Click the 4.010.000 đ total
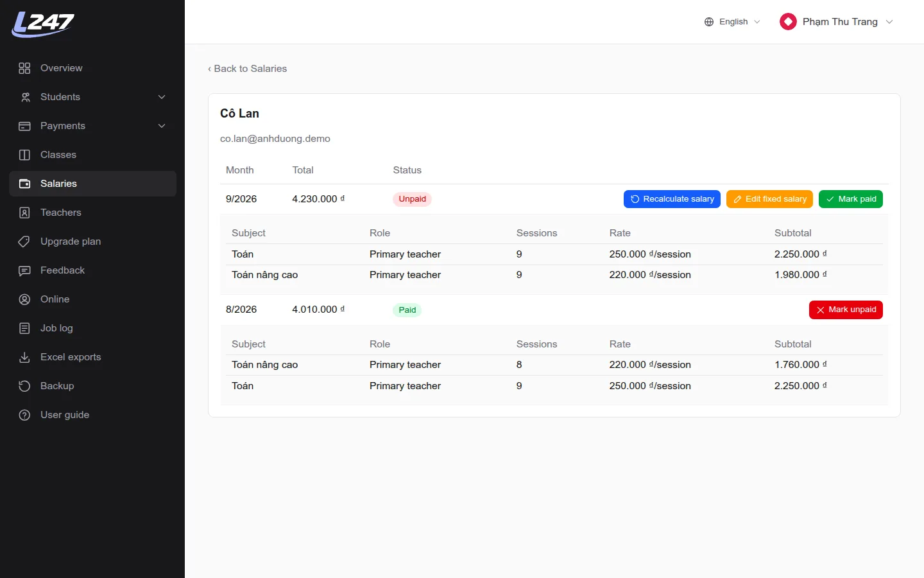The height and width of the screenshot is (578, 924). coord(318,310)
